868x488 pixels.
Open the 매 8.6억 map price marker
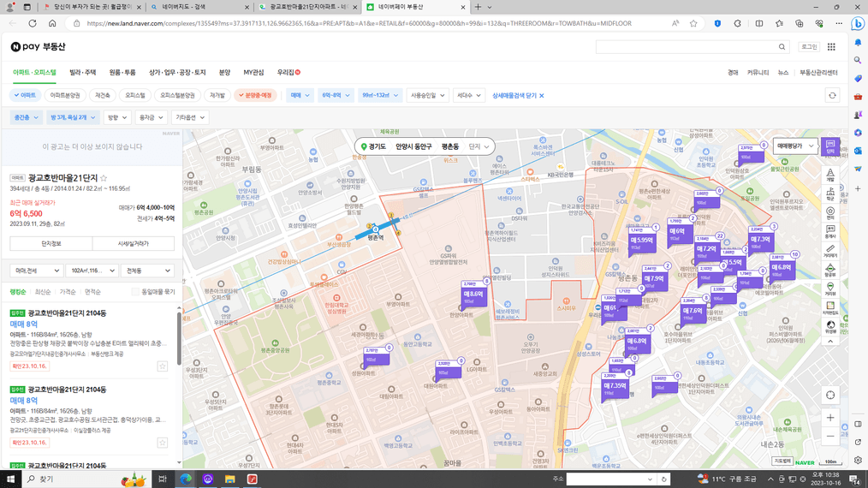(x=473, y=295)
